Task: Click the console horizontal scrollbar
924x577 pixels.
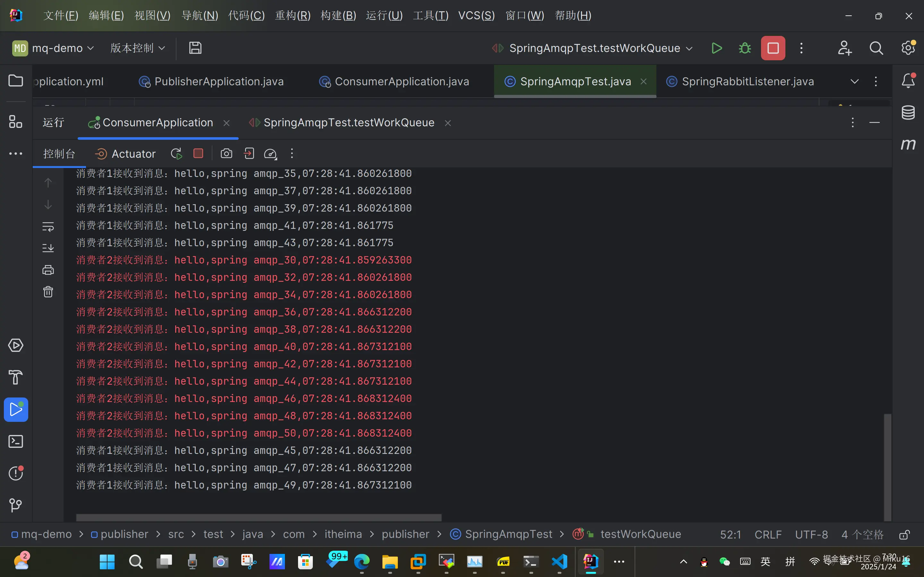Action: click(259, 517)
